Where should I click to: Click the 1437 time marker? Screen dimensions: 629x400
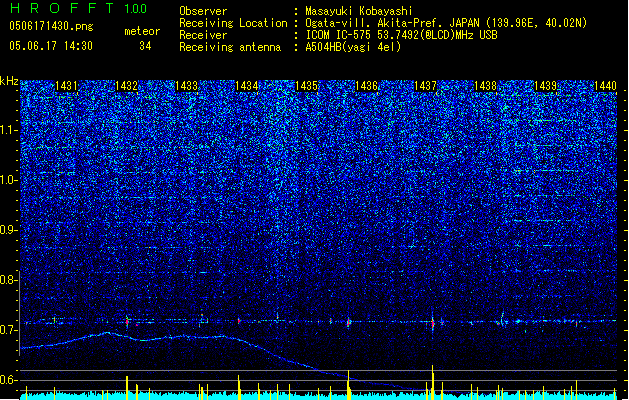[x=425, y=86]
